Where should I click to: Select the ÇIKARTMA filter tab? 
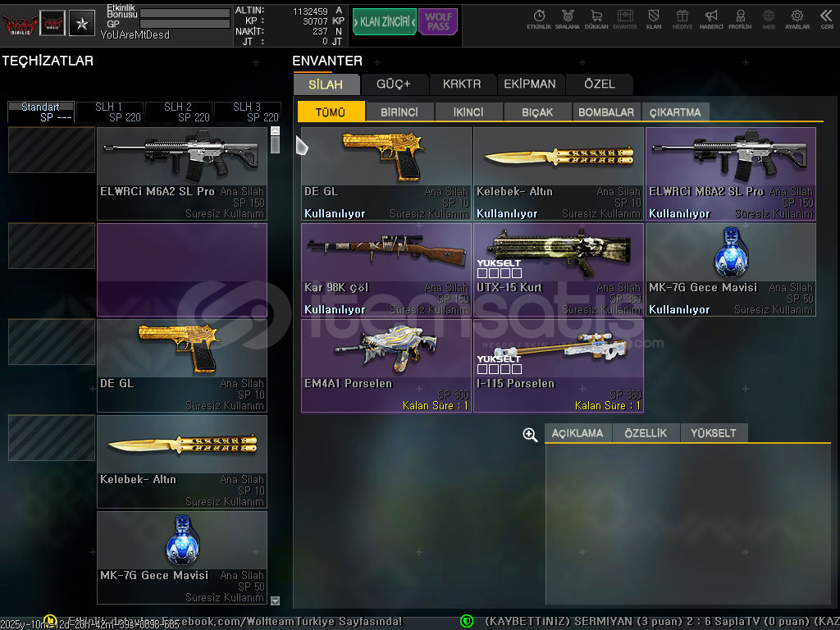tap(675, 112)
